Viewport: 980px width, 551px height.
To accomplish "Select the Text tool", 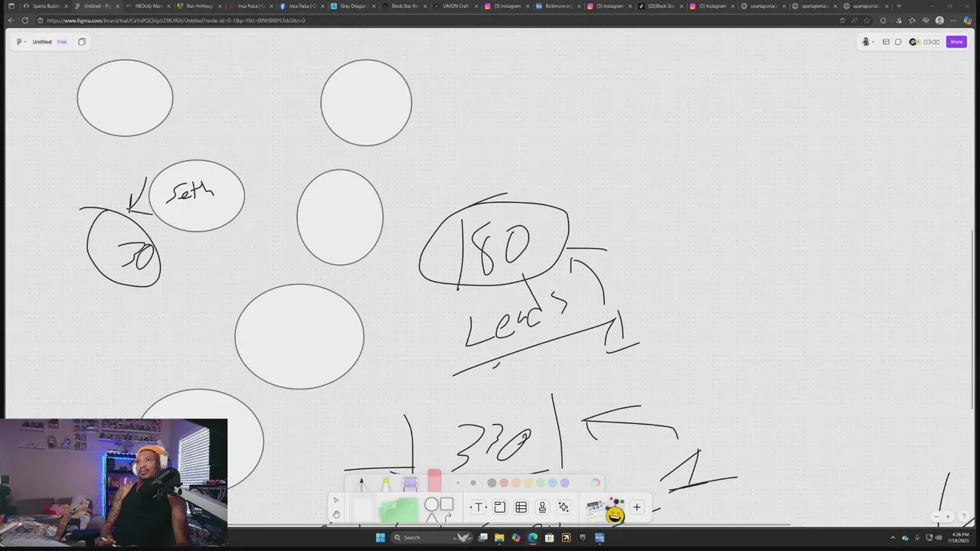I will point(479,507).
